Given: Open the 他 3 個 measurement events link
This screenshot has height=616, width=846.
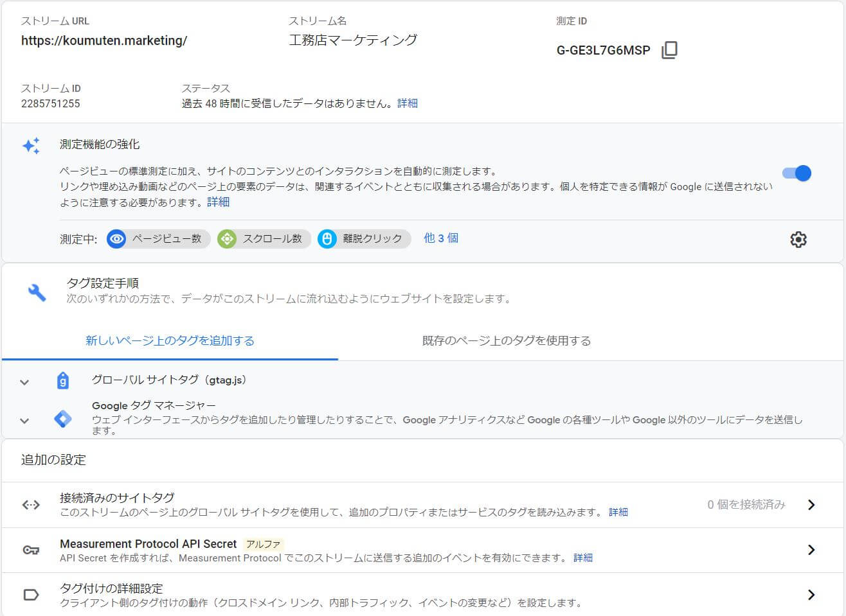Looking at the screenshot, I should click(441, 238).
